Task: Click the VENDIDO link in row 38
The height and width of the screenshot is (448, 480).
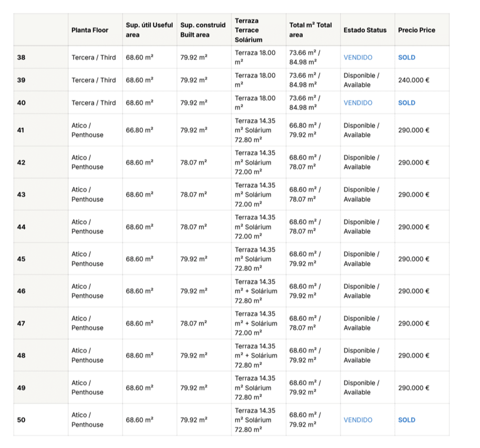Action: tap(358, 58)
